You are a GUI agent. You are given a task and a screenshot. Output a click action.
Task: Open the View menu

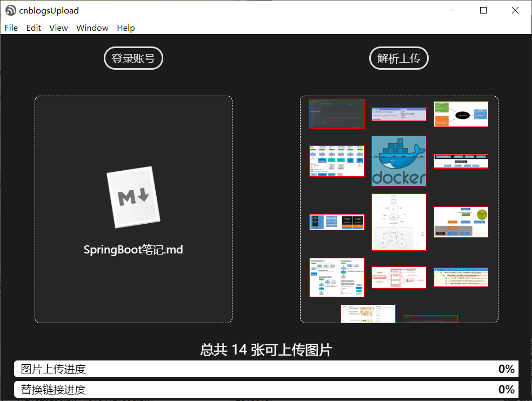tap(58, 28)
